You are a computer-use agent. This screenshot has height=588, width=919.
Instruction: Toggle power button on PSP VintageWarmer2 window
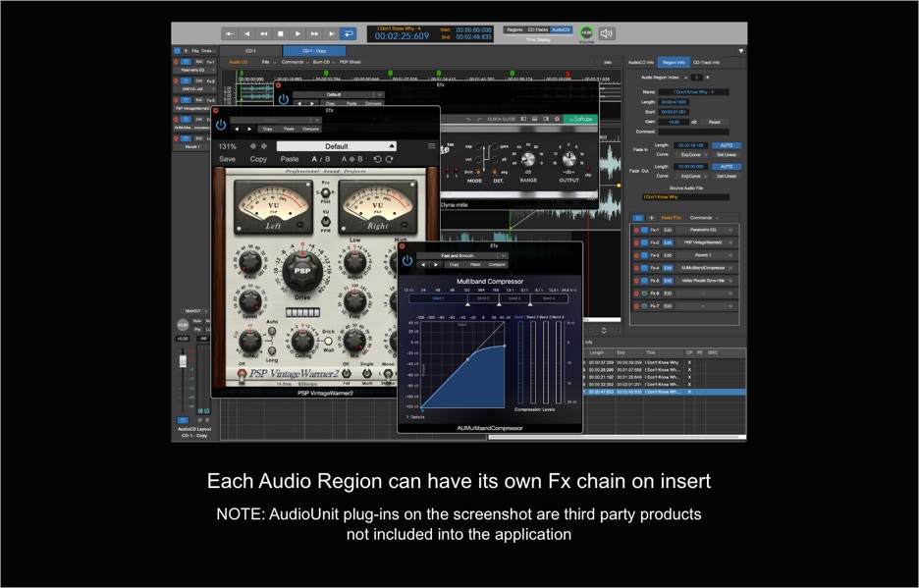coord(221,126)
